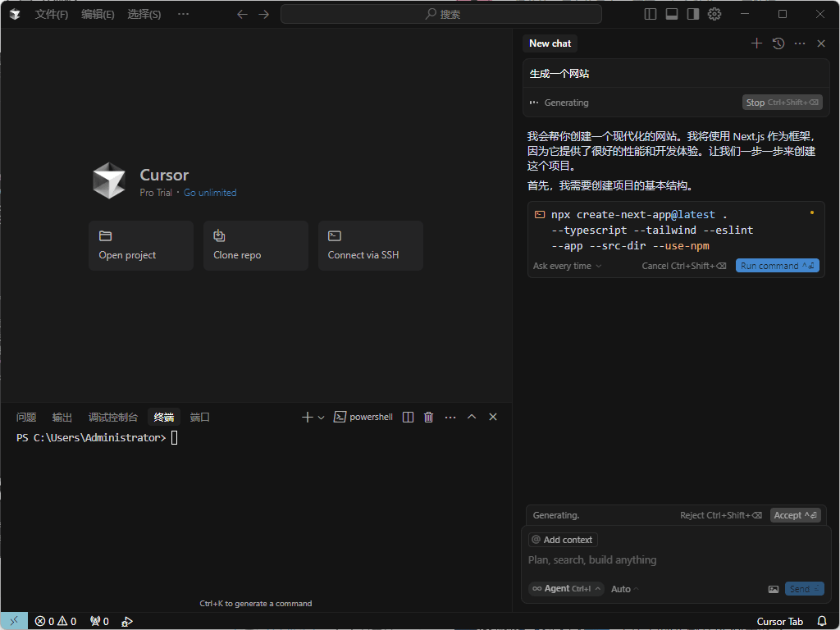
Task: Follow the Go unlimited link
Action: [x=210, y=192]
